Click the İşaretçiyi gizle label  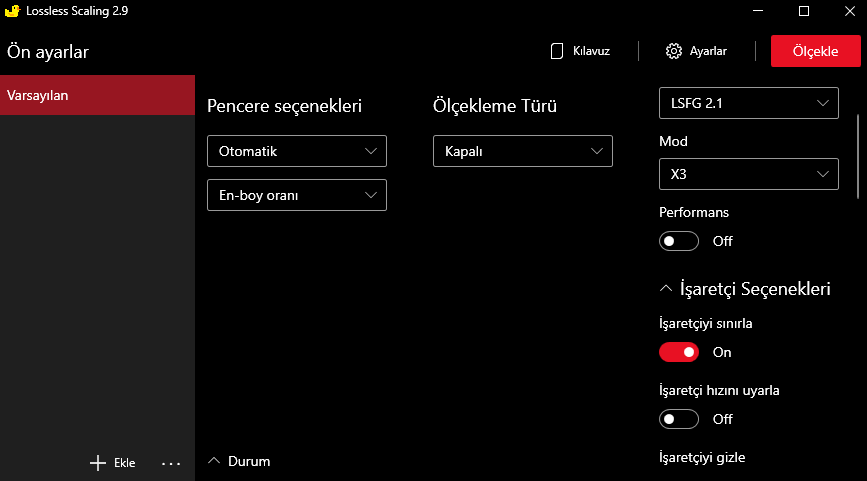(x=702, y=458)
